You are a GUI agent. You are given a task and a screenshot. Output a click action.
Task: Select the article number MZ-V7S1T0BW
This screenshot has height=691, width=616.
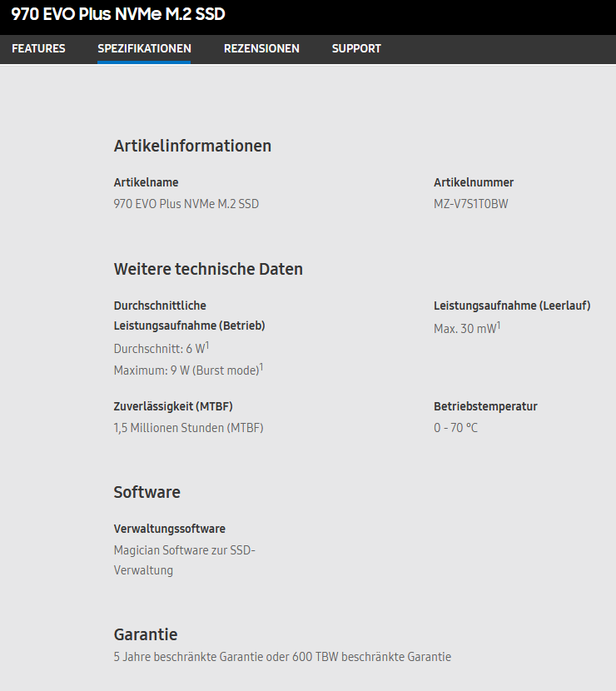pos(471,204)
